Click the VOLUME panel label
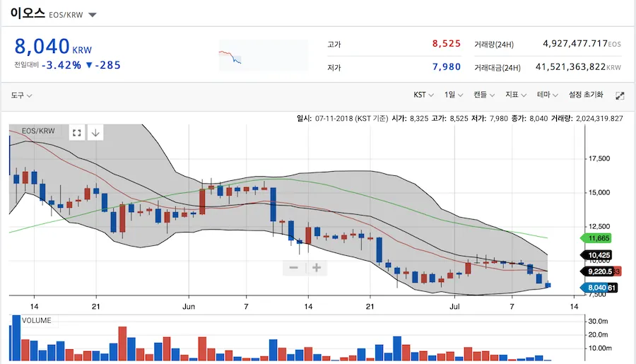Screen dimensions: 636x364 click(37, 321)
